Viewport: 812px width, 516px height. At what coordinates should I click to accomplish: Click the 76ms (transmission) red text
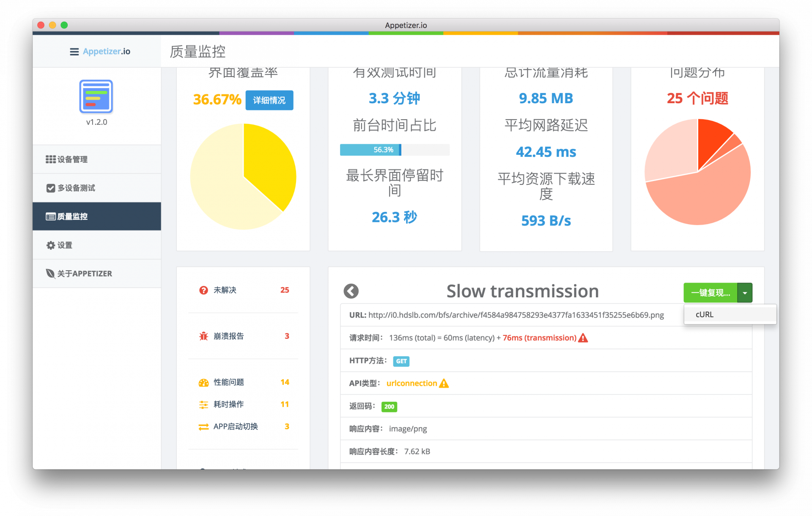pos(539,338)
